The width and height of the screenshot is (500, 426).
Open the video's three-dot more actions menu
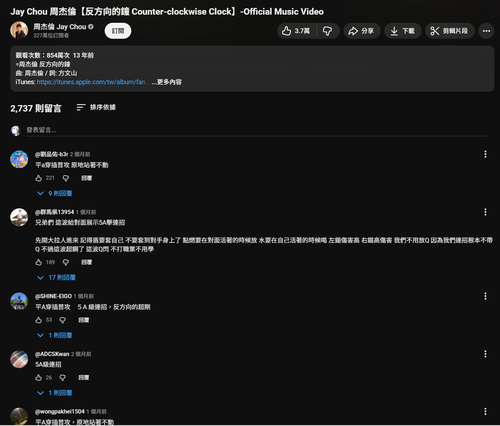point(486,31)
